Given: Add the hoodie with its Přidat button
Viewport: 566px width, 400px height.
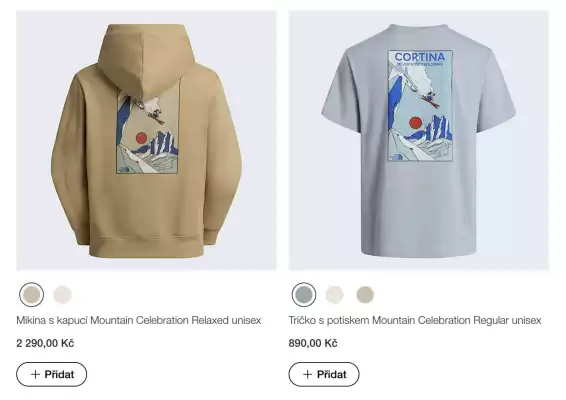Looking at the screenshot, I should click(52, 374).
